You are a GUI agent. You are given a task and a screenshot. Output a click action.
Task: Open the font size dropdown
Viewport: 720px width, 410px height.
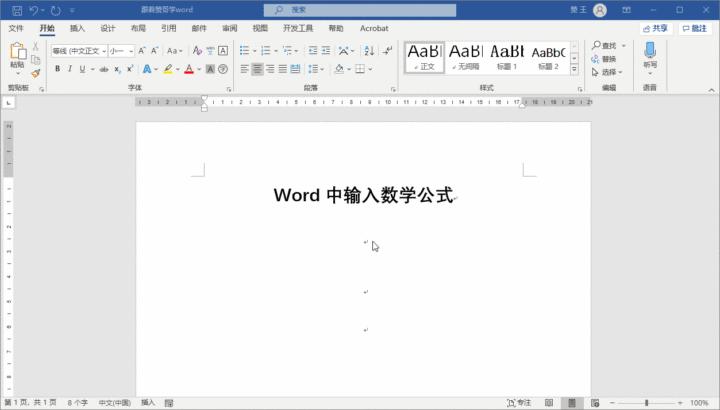point(131,51)
